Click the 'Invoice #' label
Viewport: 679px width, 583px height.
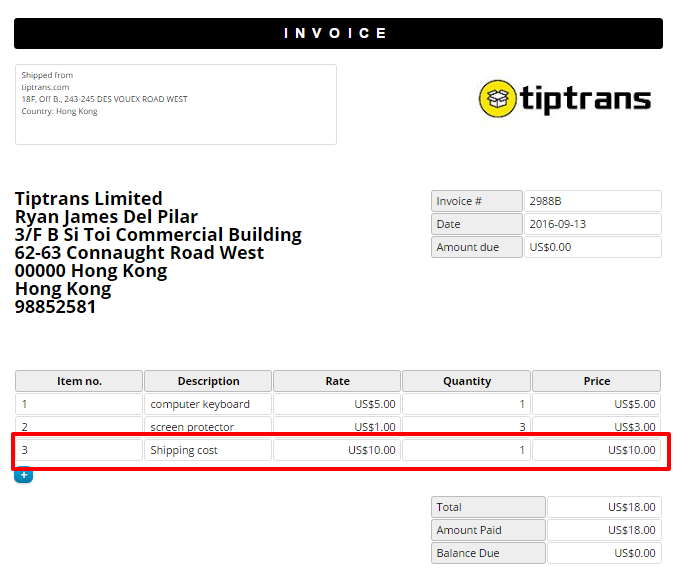[x=477, y=201]
